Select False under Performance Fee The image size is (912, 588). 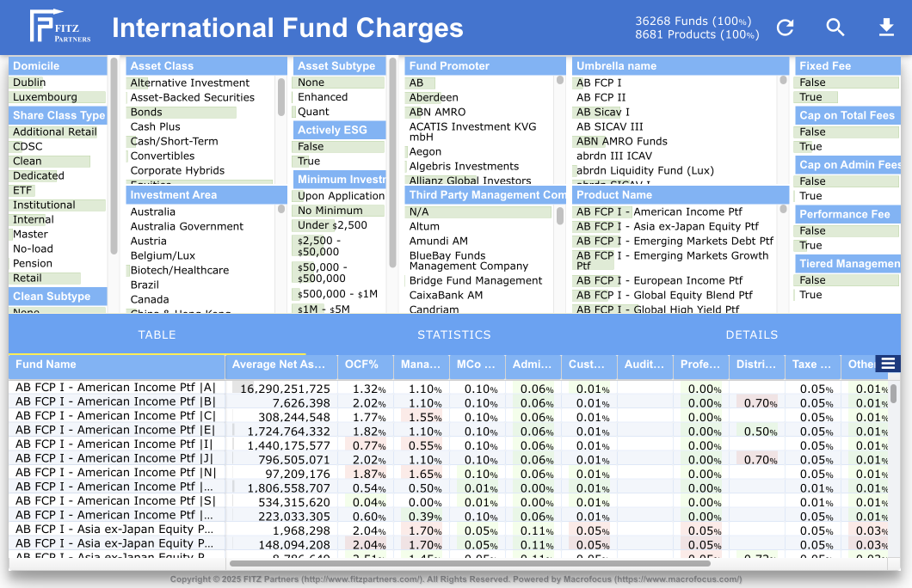[x=812, y=230]
